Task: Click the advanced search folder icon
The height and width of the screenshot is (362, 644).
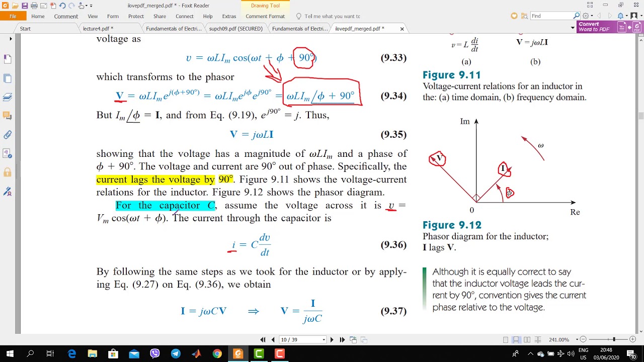Action: tap(524, 16)
